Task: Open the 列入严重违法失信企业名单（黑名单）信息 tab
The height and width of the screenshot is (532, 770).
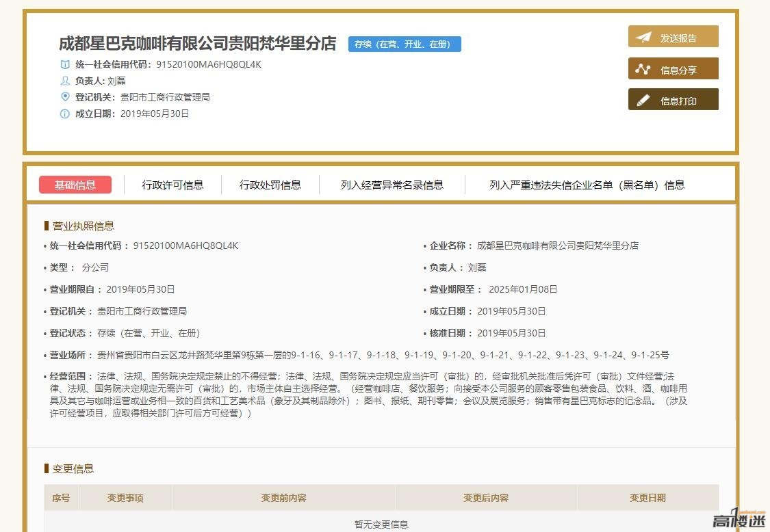Action: 587,185
